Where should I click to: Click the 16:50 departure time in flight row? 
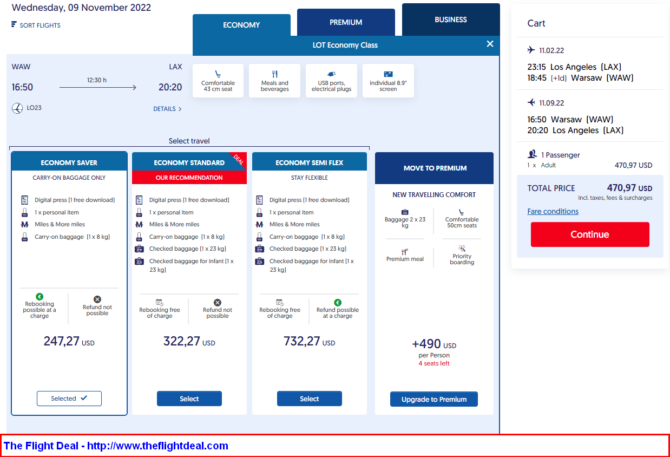coord(22,87)
